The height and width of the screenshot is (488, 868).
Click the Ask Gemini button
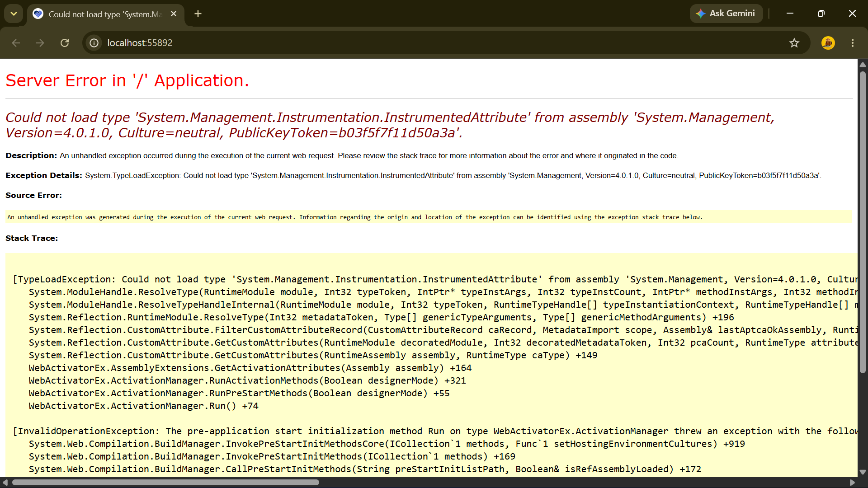(x=726, y=14)
